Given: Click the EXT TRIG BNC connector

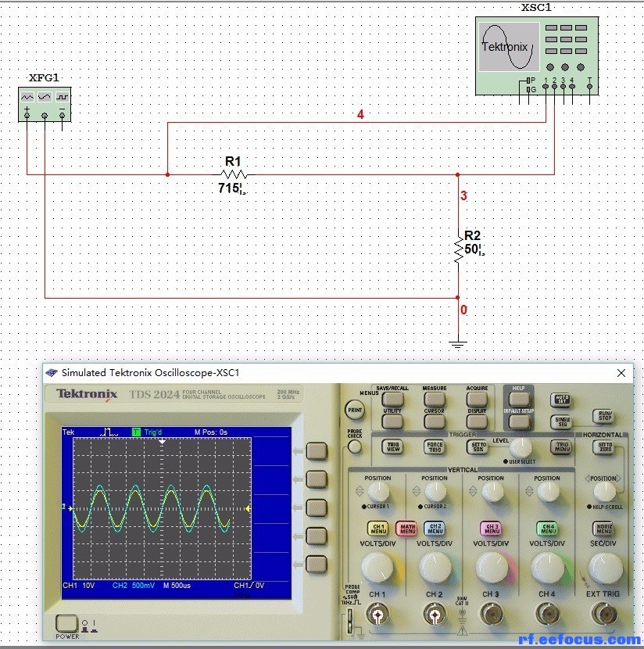Looking at the screenshot, I should [604, 615].
